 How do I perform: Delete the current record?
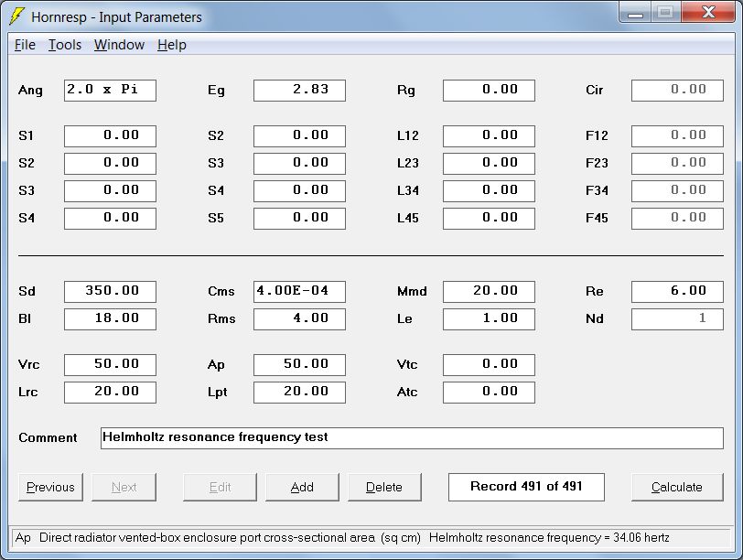pos(384,487)
